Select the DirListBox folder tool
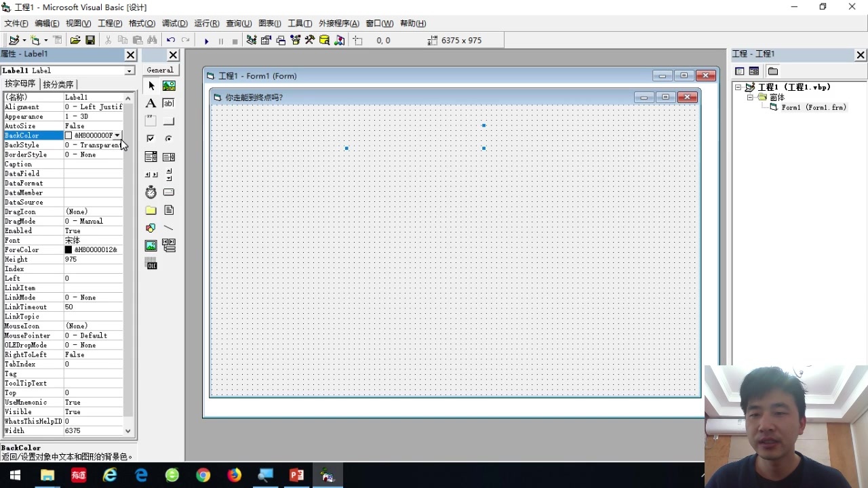Image resolution: width=868 pixels, height=488 pixels. (x=151, y=210)
